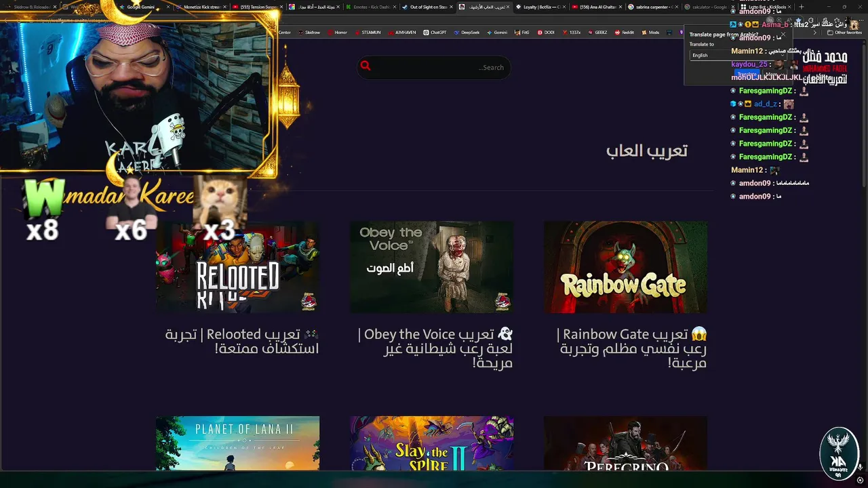This screenshot has width=868, height=488.
Task: Switch to the sabrina carpenter tab
Action: [653, 7]
